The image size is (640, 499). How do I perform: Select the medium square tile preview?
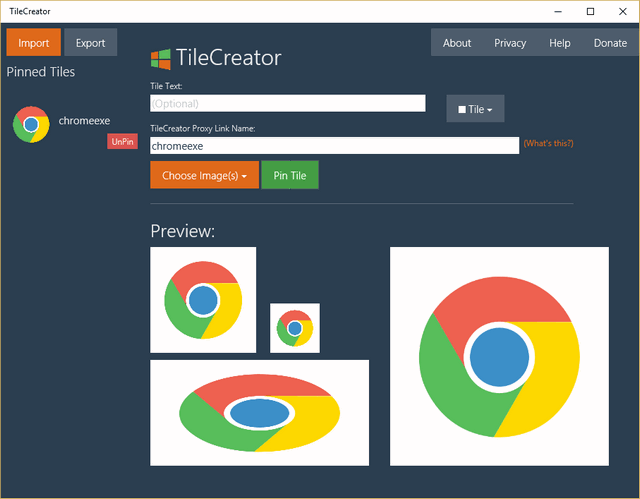click(x=203, y=300)
